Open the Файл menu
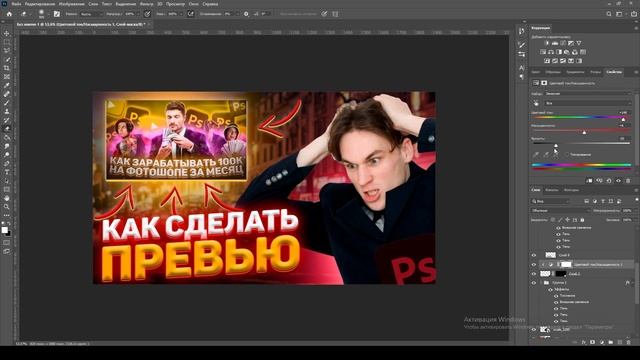This screenshot has width=640, height=360. [16, 4]
